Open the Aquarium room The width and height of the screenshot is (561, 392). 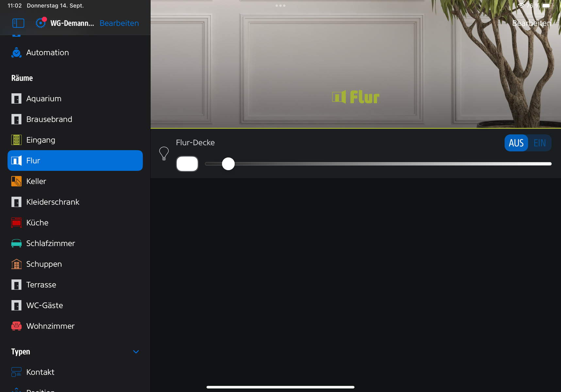pos(44,99)
